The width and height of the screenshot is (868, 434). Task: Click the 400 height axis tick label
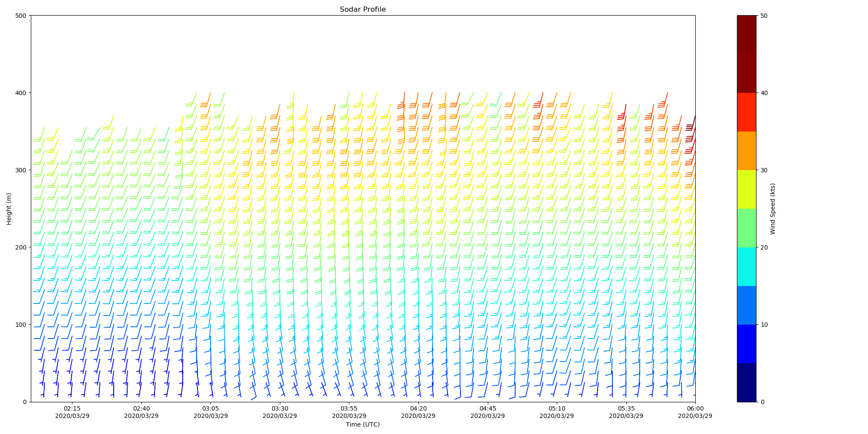click(x=21, y=93)
